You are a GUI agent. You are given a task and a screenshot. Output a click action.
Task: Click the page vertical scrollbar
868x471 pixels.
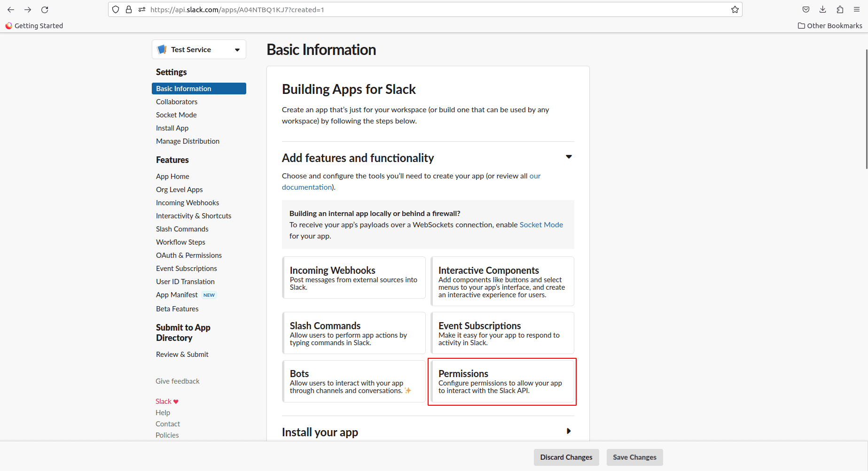tap(867, 108)
